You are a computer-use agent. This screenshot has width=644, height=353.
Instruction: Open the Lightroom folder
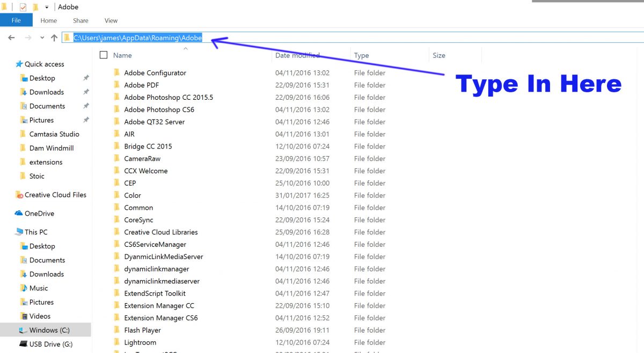tap(141, 342)
